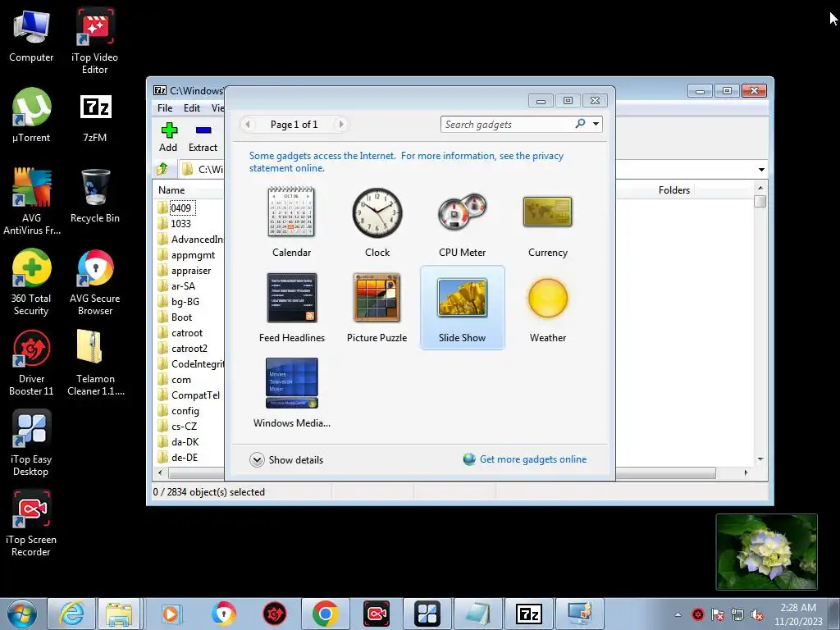840x630 pixels.
Task: Select the Slide Show gadget
Action: click(x=463, y=308)
